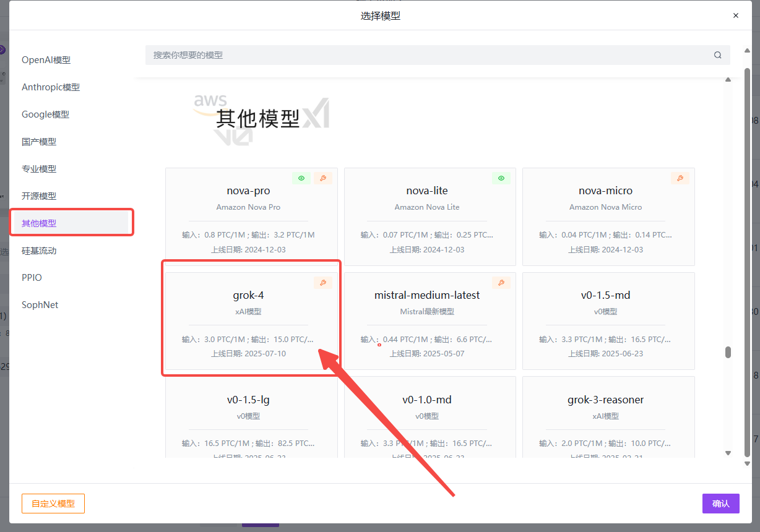Viewport: 760px width, 532px height.
Task: Select the 其他模型 sidebar item
Action: (71, 223)
